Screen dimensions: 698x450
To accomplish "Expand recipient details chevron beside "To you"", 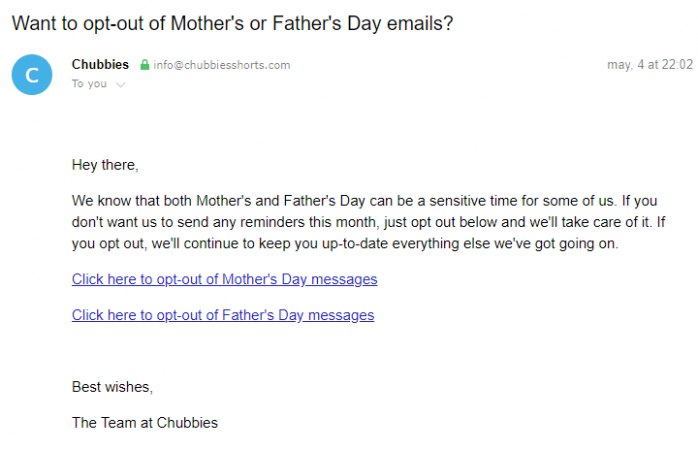I will click(x=121, y=85).
